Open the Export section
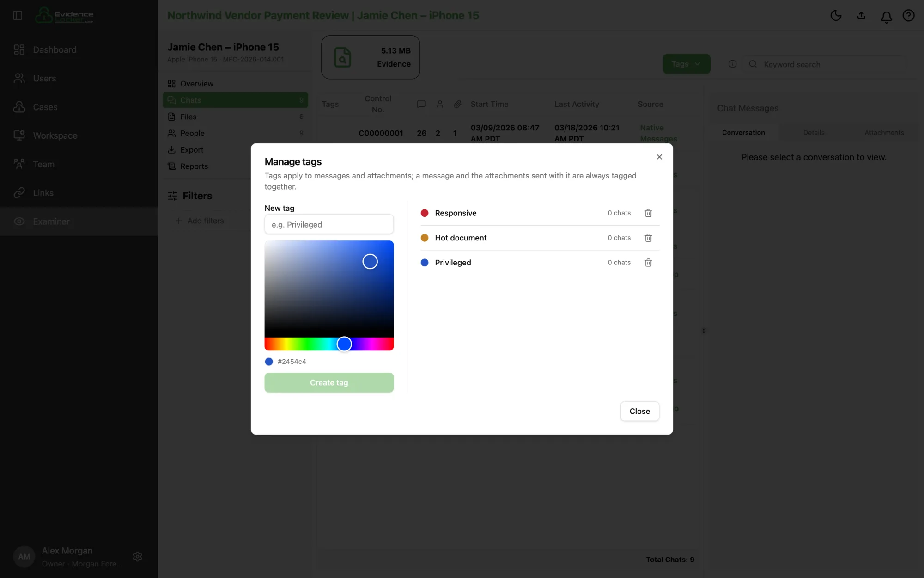Image resolution: width=924 pixels, height=578 pixels. 235,150
